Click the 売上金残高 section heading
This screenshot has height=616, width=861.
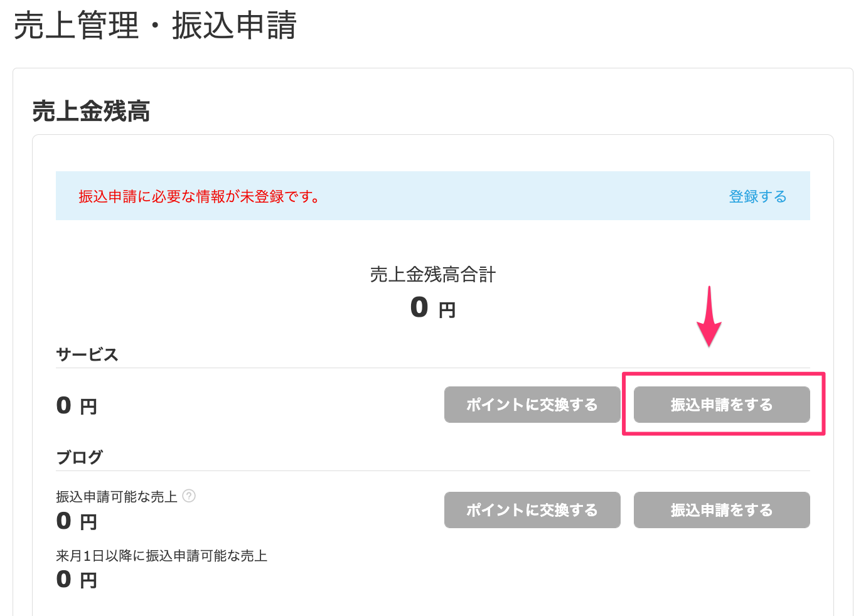coord(91,112)
